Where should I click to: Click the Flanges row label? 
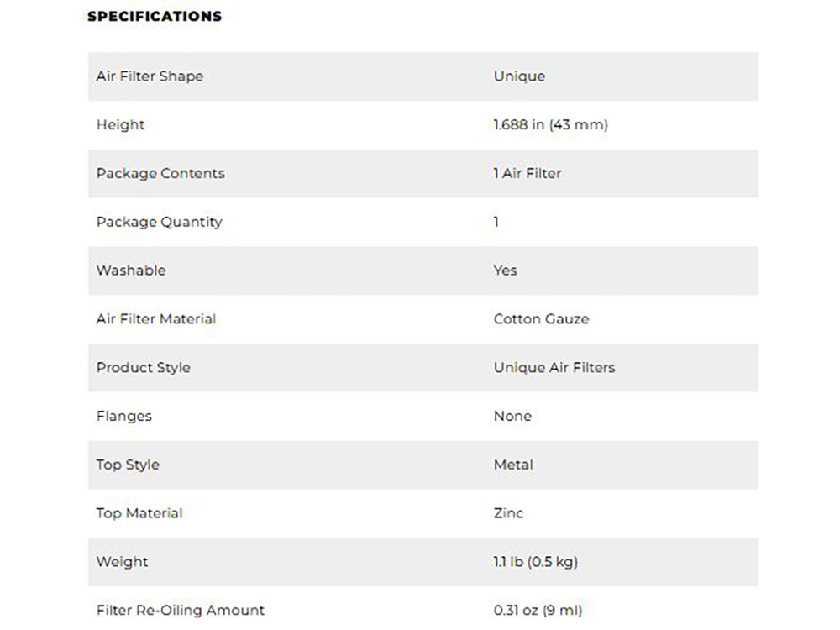pos(123,417)
